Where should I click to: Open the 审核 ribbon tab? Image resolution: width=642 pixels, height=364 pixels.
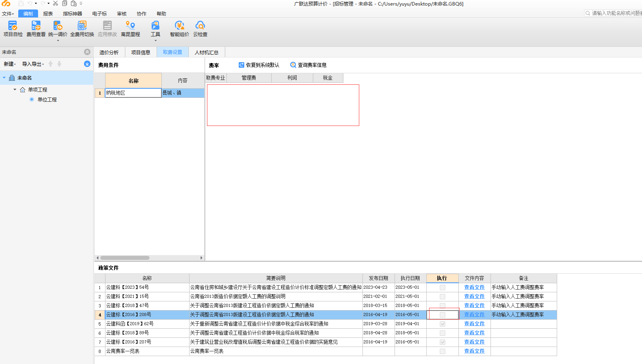tap(122, 14)
